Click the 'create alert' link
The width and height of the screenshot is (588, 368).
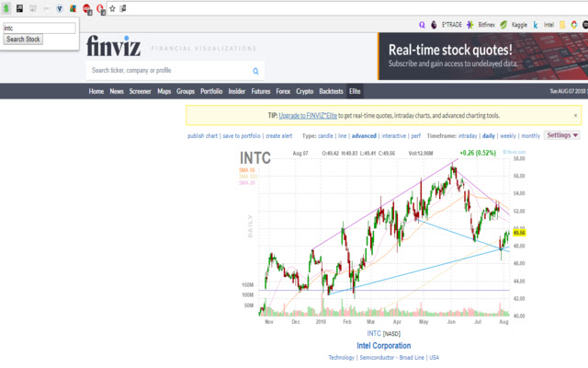[x=279, y=136]
